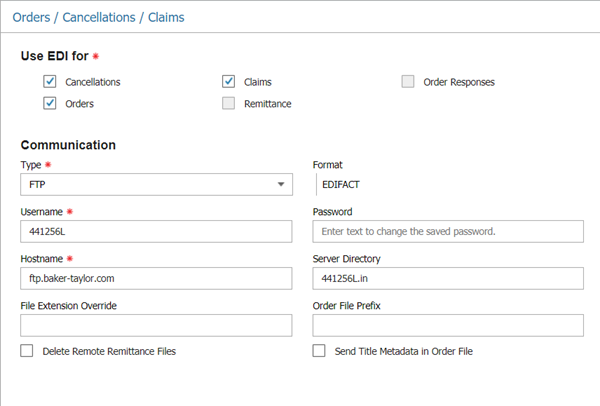600x406 pixels.
Task: Click the Order File Prefix field
Action: click(448, 325)
